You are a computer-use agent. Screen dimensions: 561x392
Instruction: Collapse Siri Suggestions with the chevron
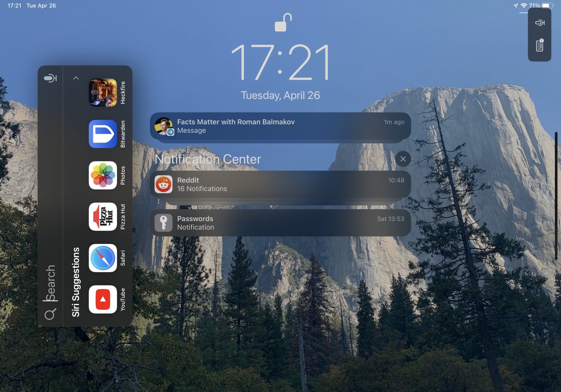[x=76, y=78]
